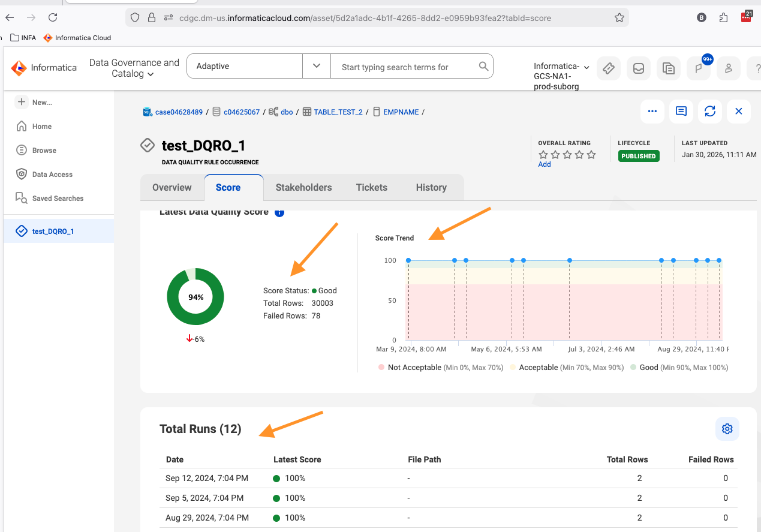
Task: Switch to the Overview tab
Action: (x=172, y=188)
